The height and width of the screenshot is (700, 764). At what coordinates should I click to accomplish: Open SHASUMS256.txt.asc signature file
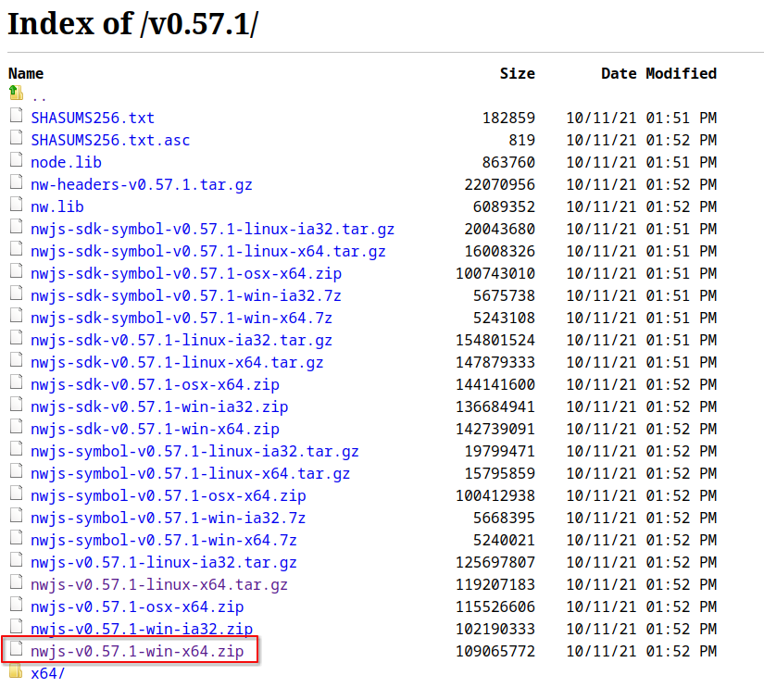click(x=110, y=141)
